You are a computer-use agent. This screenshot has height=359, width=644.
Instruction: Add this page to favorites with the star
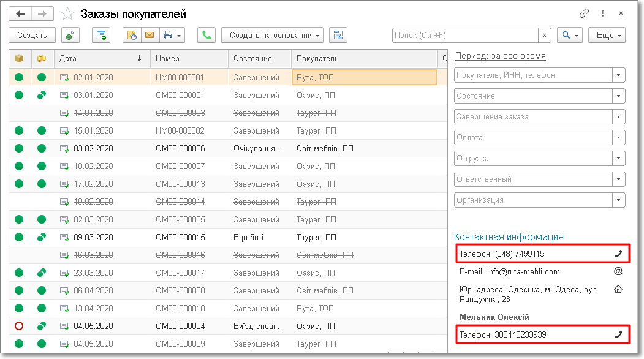pyautogui.click(x=68, y=13)
